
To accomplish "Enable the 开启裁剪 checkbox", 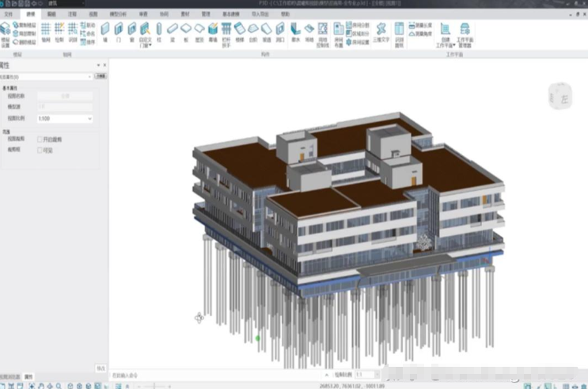I will coord(40,139).
